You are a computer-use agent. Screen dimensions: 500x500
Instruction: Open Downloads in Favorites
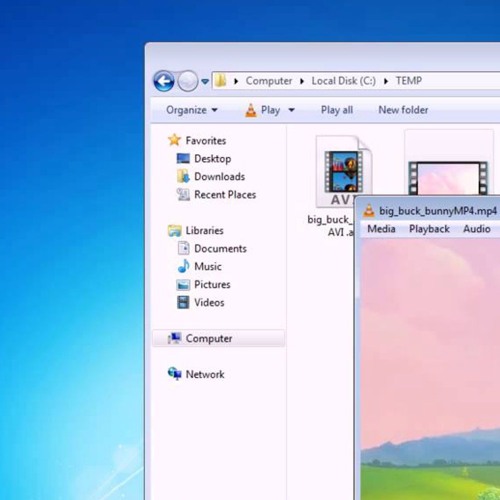pyautogui.click(x=220, y=176)
